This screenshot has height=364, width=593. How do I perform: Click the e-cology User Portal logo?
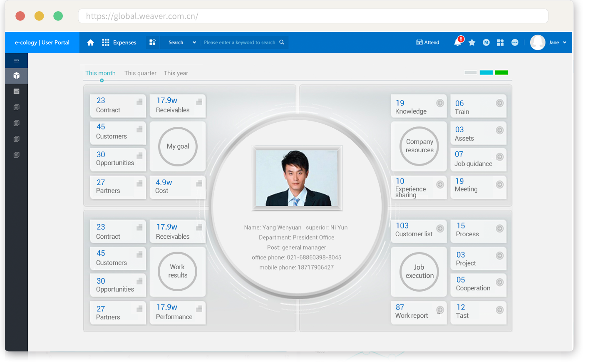42,42
